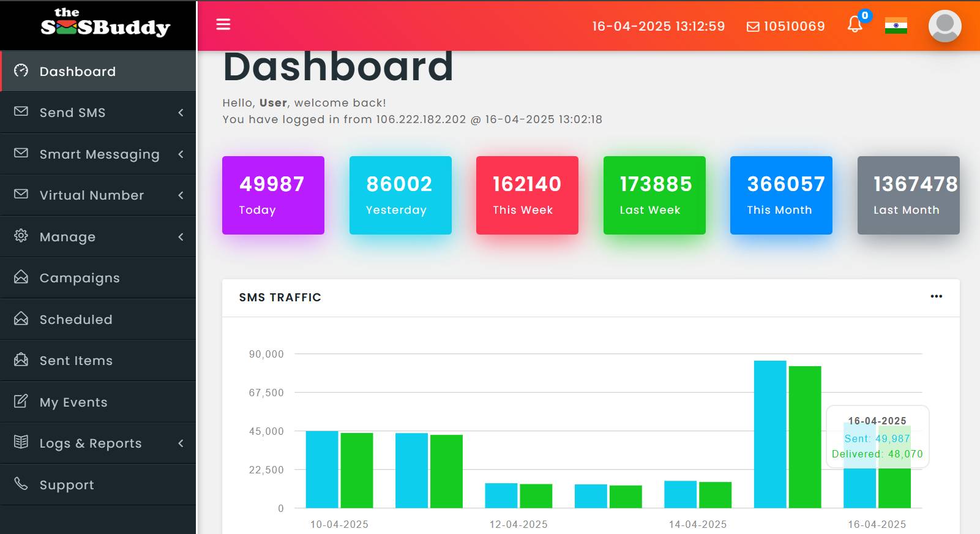Click the Manage gear icon
The width and height of the screenshot is (980, 534).
pos(21,236)
